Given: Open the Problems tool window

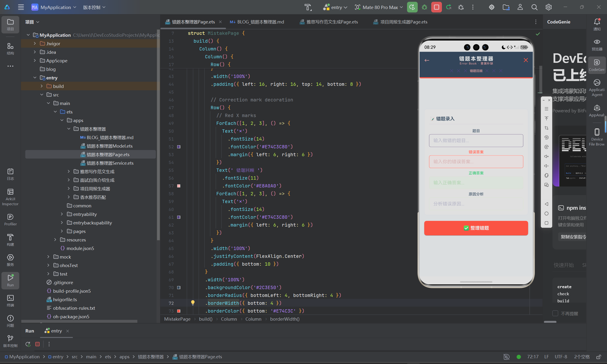Looking at the screenshot, I should (x=10, y=321).
